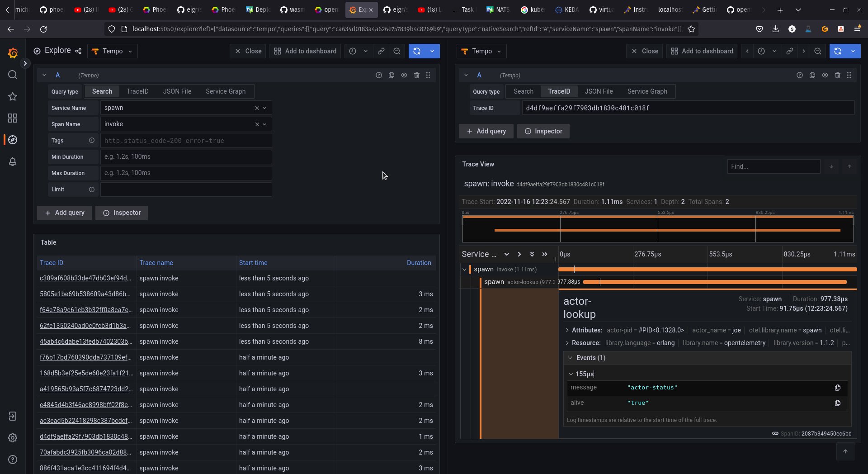Open right Tempo datasource picker
The image size is (868, 474).
click(x=482, y=51)
